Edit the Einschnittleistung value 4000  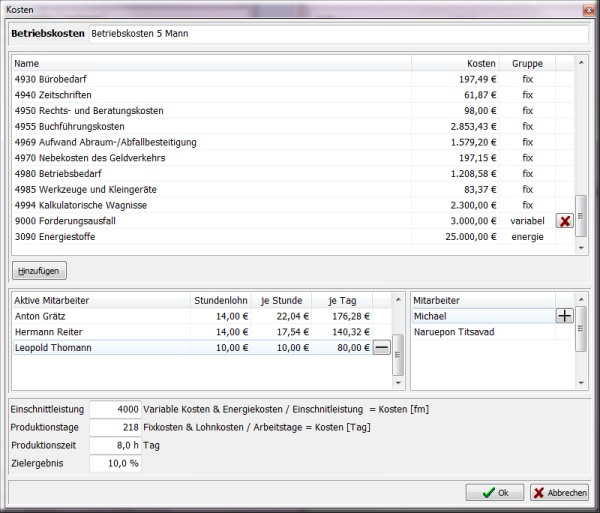coord(115,409)
